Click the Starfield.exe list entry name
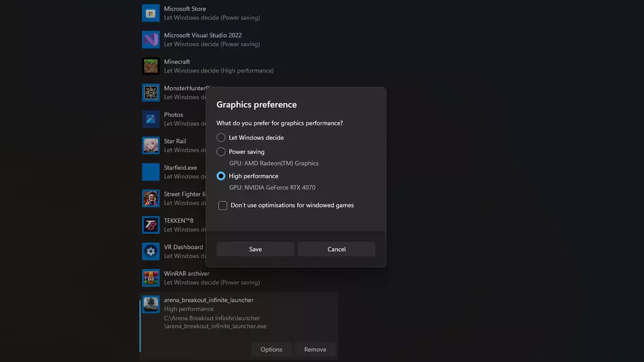The height and width of the screenshot is (362, 644). [180, 168]
